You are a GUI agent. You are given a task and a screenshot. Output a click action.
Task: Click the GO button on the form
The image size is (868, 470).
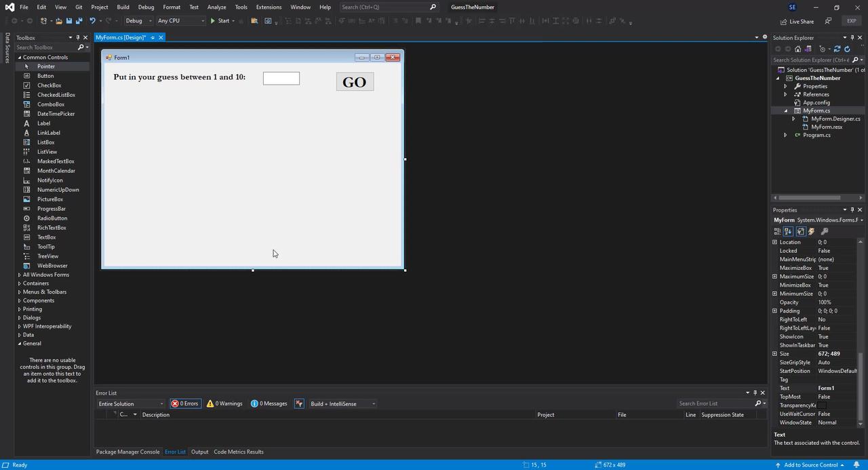[354, 81]
